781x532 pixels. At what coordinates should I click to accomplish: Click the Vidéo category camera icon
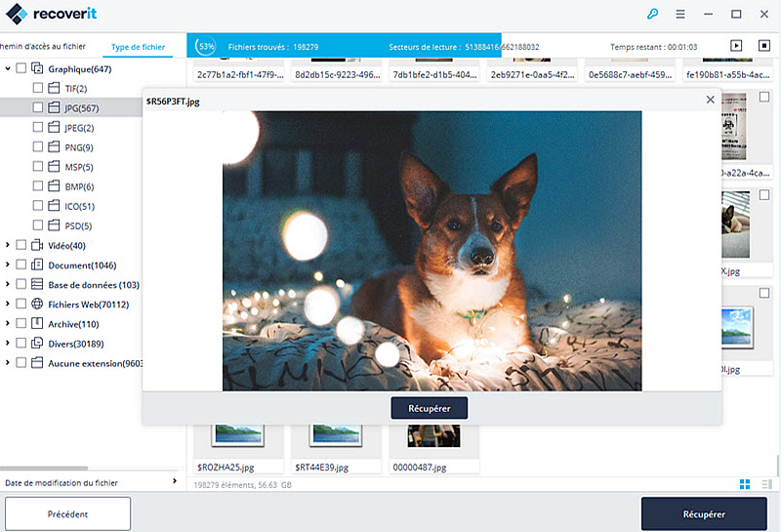(x=38, y=245)
